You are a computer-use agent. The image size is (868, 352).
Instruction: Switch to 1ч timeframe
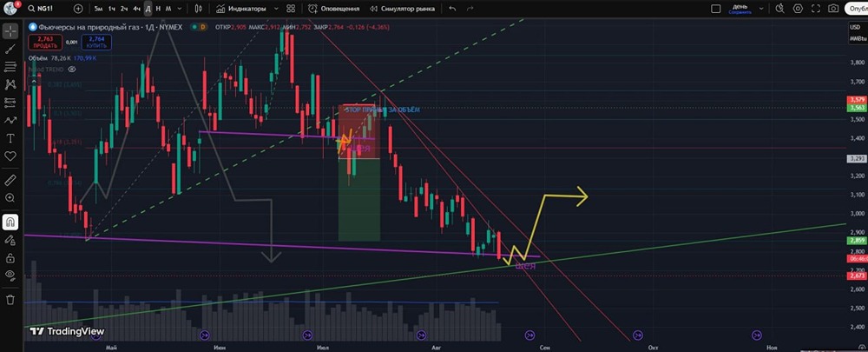(x=111, y=9)
